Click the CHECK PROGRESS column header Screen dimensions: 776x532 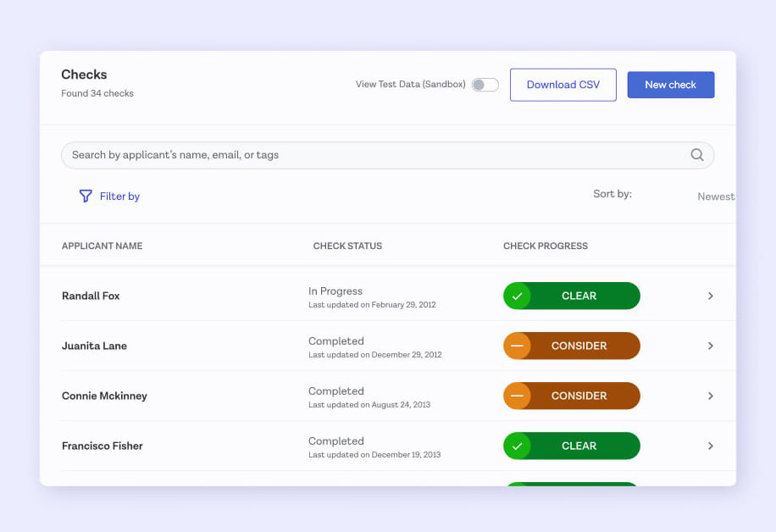(546, 246)
